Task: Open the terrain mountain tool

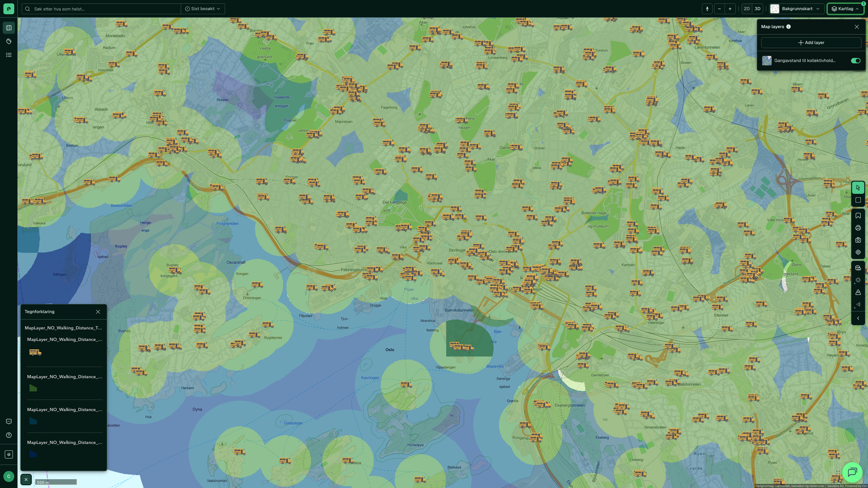Action: pyautogui.click(x=858, y=292)
